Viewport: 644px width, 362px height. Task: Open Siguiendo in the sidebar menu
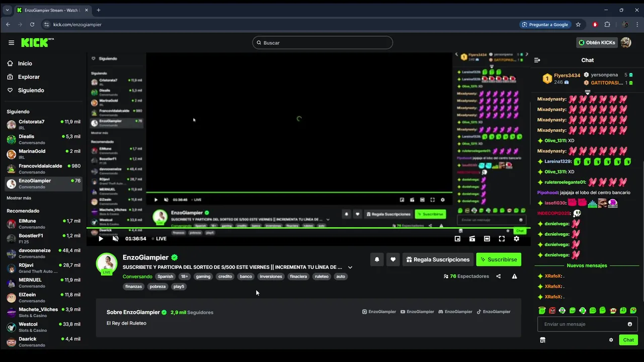(x=31, y=90)
